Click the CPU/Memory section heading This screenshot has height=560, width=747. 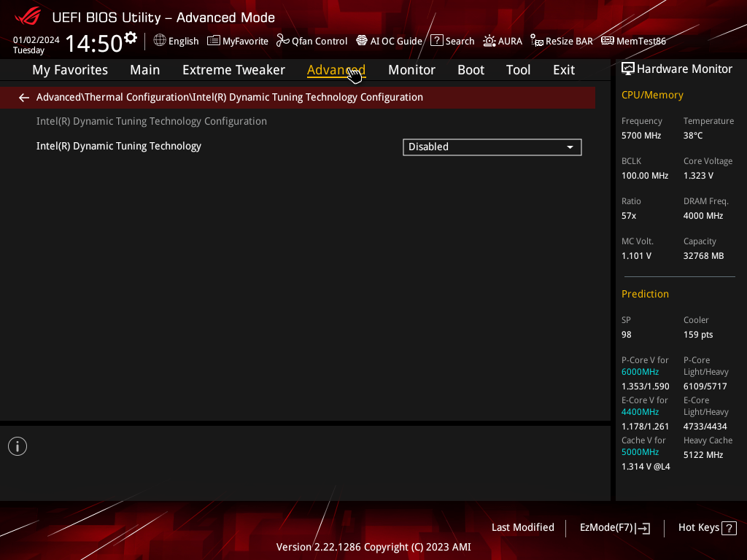click(x=652, y=96)
